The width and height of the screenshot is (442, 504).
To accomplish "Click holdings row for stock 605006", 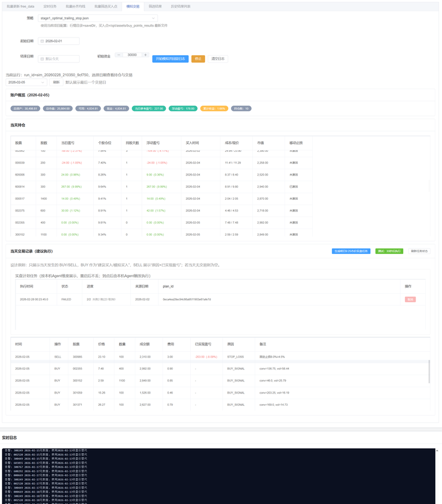I will pos(161,175).
